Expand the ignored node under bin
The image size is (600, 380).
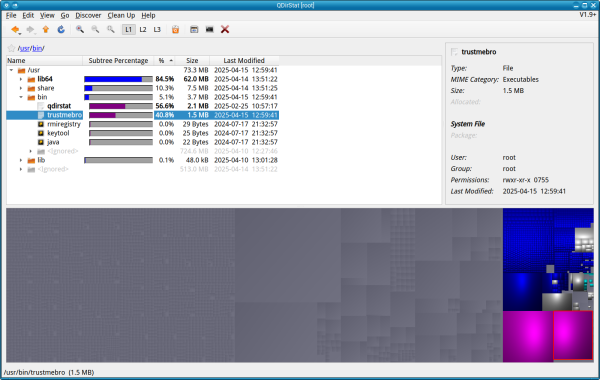tap(31, 151)
